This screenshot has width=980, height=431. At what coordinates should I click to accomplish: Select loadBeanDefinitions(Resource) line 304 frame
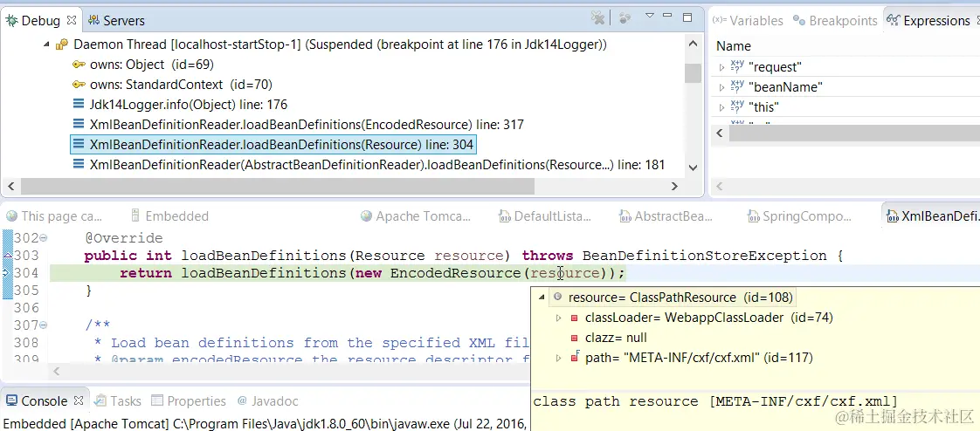tap(273, 145)
